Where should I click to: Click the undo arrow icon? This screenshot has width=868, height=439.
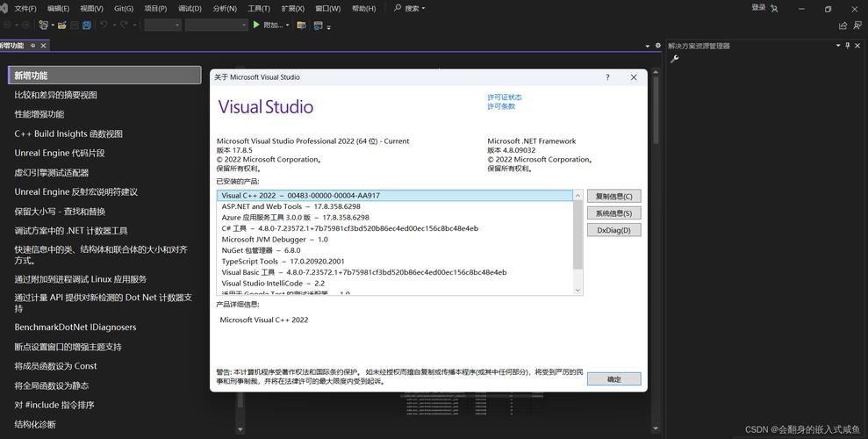tap(104, 25)
